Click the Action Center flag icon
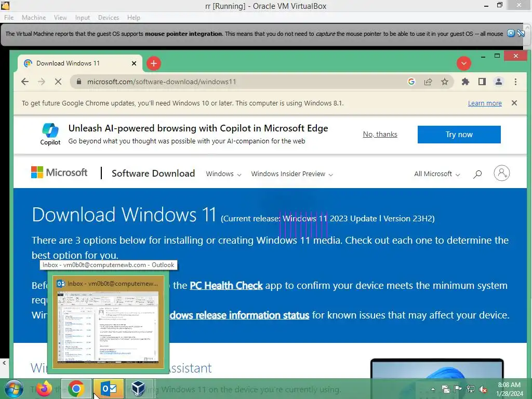 click(458, 389)
